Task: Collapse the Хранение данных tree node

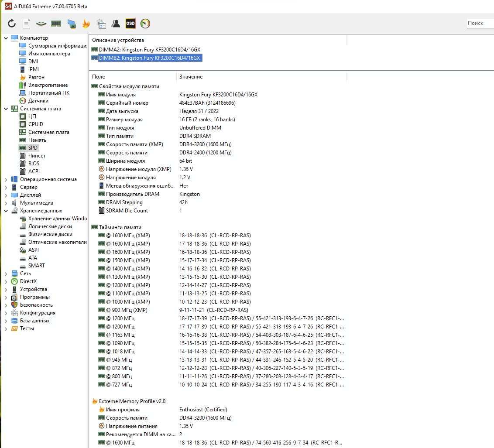Action: click(x=6, y=211)
